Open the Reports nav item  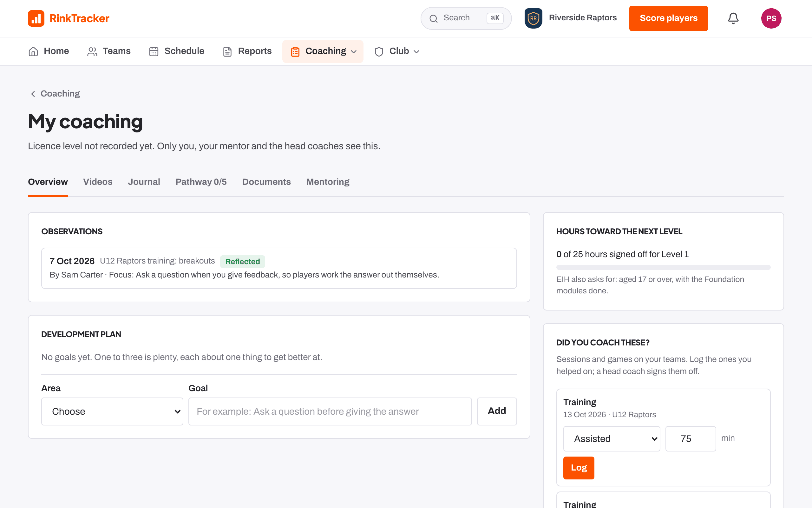click(x=247, y=51)
